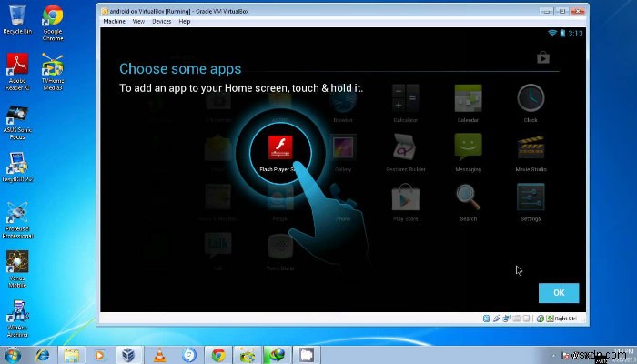Image resolution: width=637 pixels, height=364 pixels.
Task: Open the Android Settings app icon
Action: pos(531,197)
